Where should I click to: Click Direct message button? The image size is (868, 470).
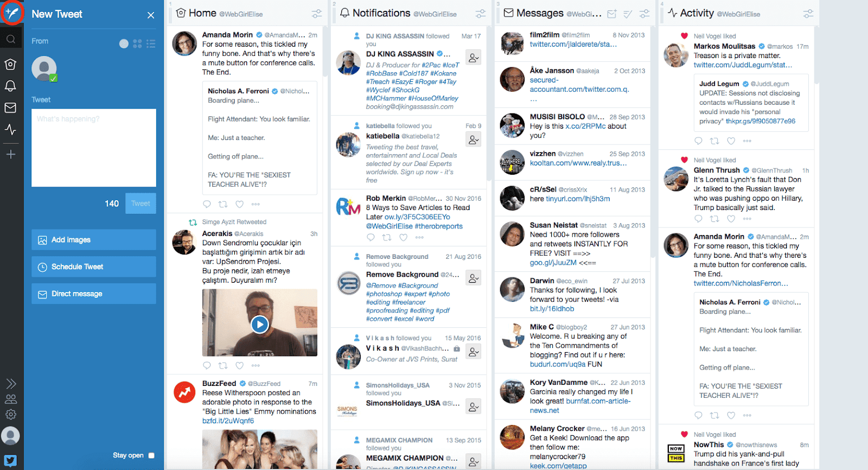coord(94,294)
